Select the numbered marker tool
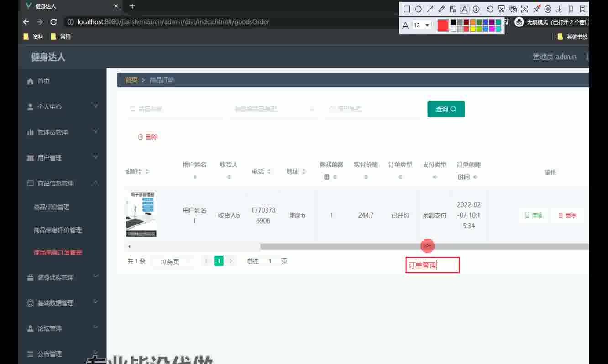608x364 pixels. click(476, 9)
